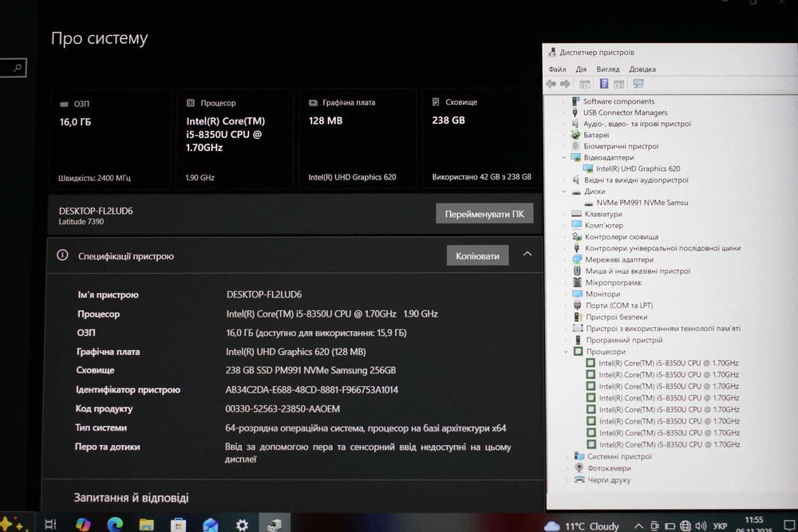Open the Copilot icon on the taskbar
798x532 pixels.
tap(83, 524)
